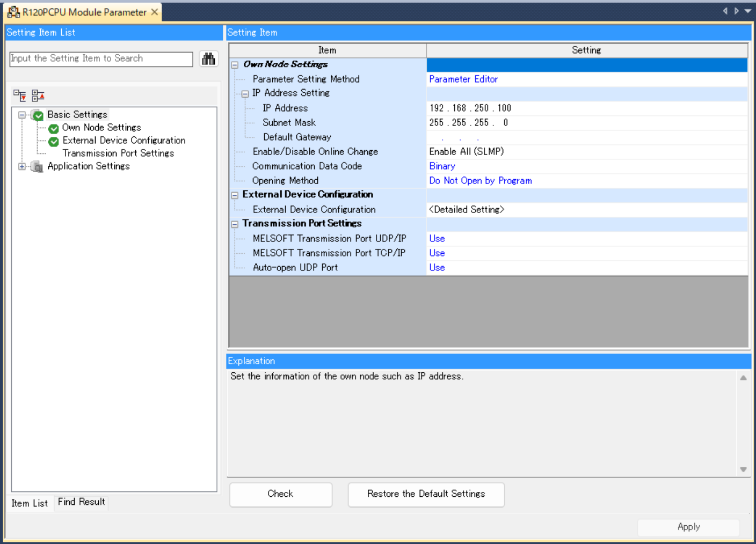Screen dimensions: 756x544
Task: Collapse the Own Node Settings group
Action: click(235, 65)
